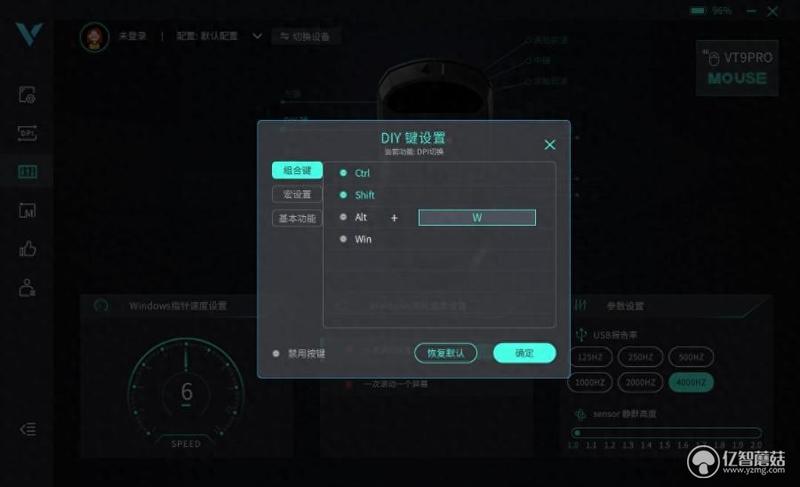Switch to the 宏设置 tab

pos(297,194)
